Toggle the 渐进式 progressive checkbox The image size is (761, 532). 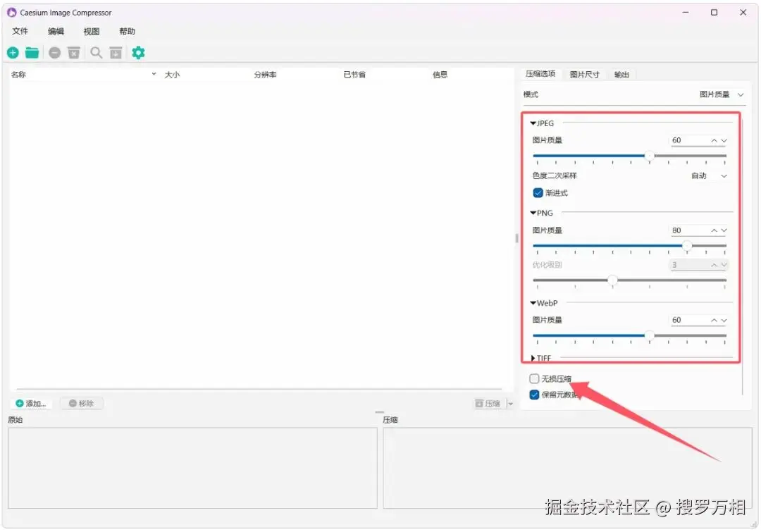coord(538,192)
